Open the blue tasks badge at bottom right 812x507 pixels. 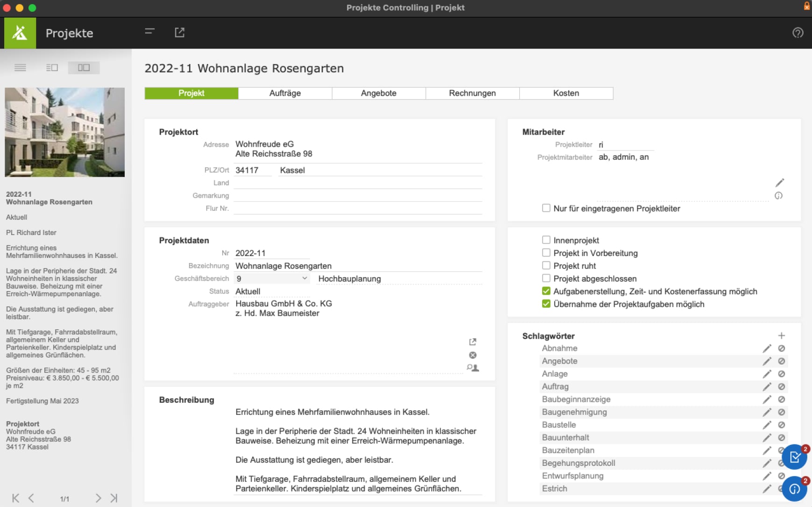coord(794,457)
